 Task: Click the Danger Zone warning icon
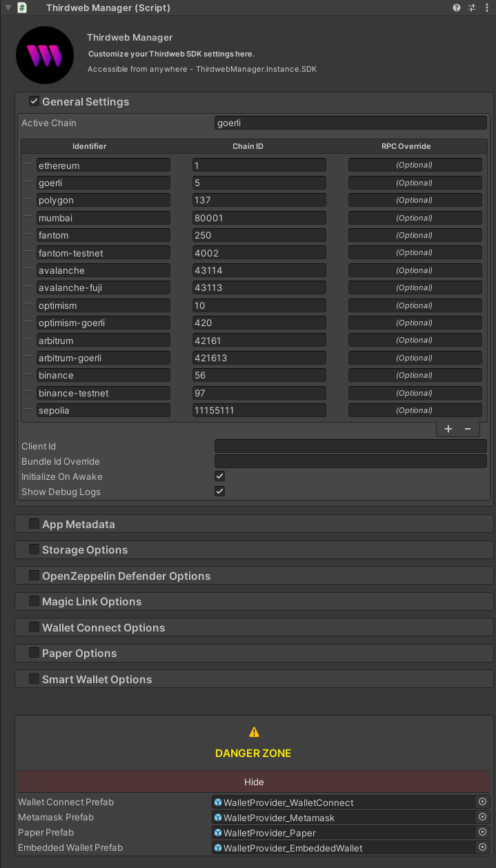point(254,731)
